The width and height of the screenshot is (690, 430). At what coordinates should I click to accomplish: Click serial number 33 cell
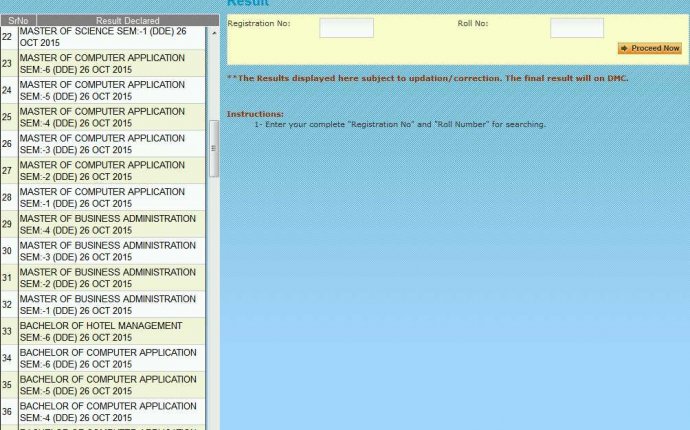coord(9,331)
